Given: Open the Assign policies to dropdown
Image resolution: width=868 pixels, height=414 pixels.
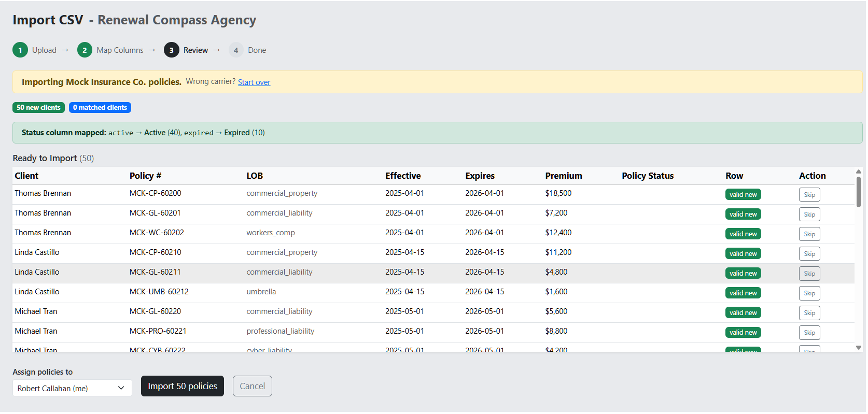Looking at the screenshot, I should (x=72, y=388).
